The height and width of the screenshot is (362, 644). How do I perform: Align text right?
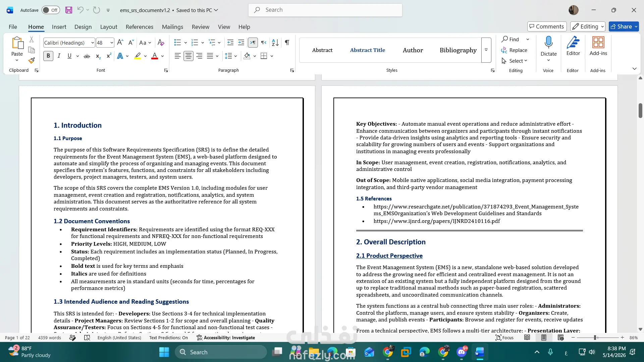coord(199,56)
